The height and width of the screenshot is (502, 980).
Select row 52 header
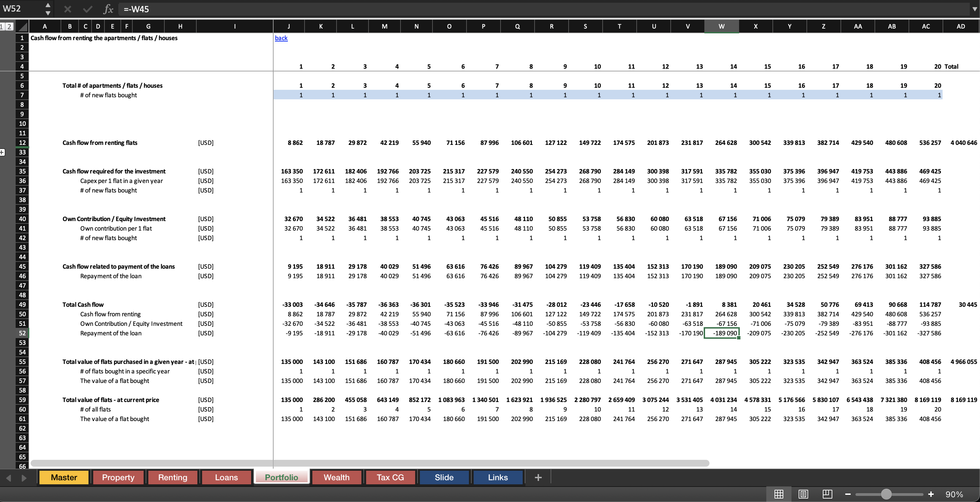(x=22, y=333)
